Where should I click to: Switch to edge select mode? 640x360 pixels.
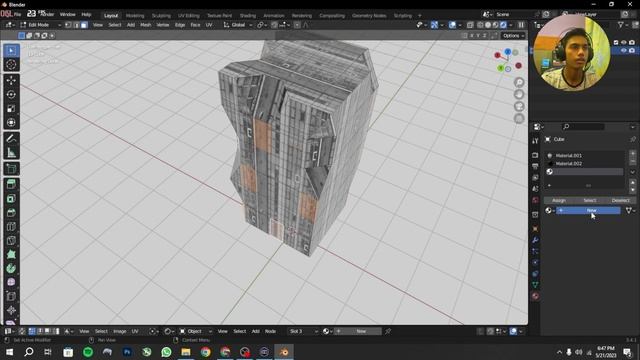pyautogui.click(x=76, y=25)
